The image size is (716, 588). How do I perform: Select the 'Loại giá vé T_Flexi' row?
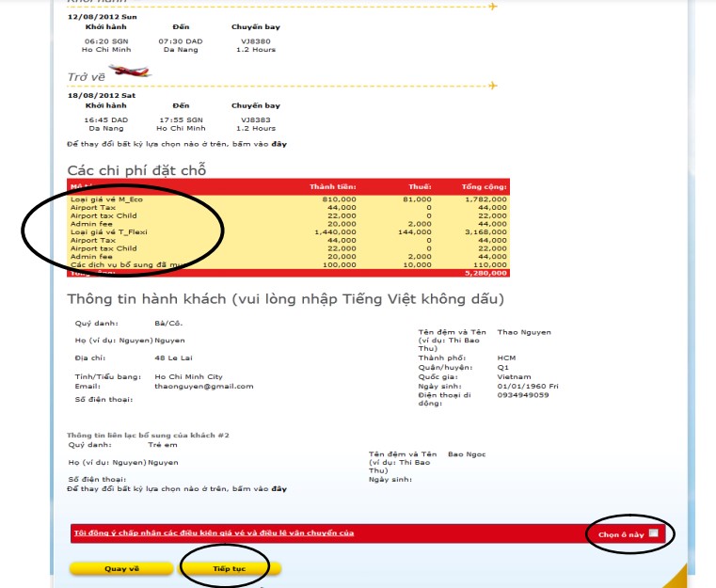click(109, 231)
